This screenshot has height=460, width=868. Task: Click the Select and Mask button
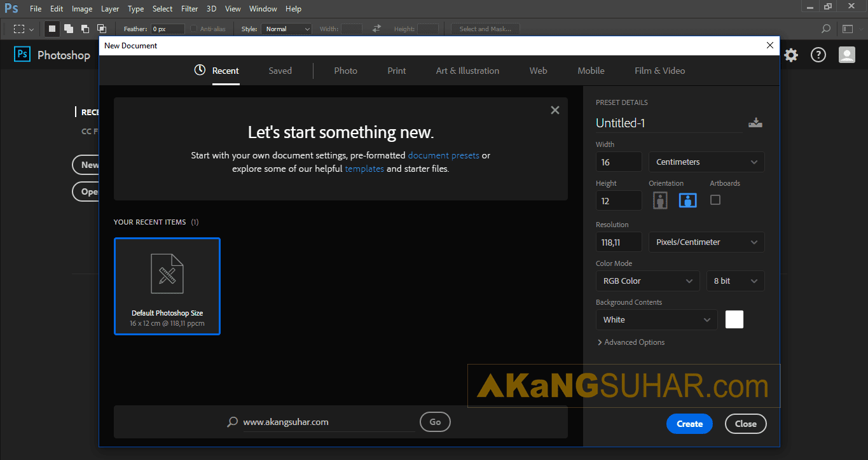pos(485,29)
